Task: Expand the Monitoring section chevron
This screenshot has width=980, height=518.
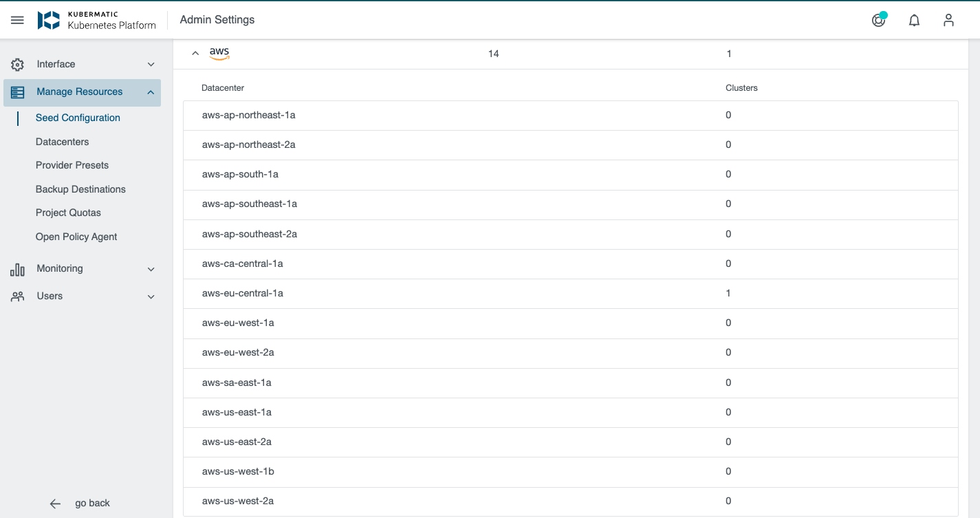Action: pos(151,270)
